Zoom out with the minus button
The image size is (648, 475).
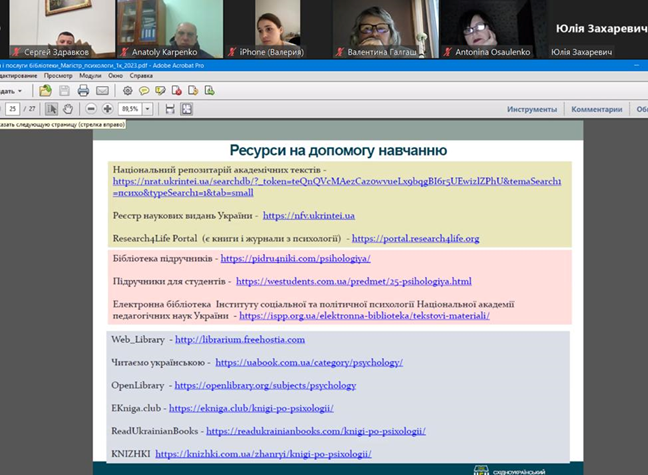pos(91,109)
